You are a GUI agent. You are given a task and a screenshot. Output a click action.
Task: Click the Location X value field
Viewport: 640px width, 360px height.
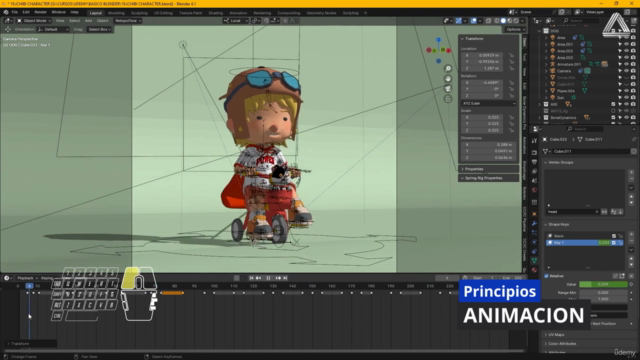pos(483,55)
